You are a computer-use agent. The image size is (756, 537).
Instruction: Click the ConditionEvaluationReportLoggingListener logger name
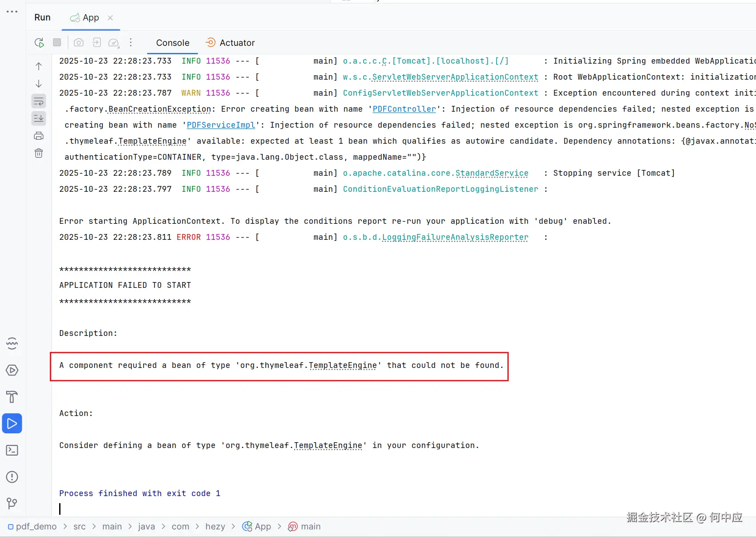440,189
